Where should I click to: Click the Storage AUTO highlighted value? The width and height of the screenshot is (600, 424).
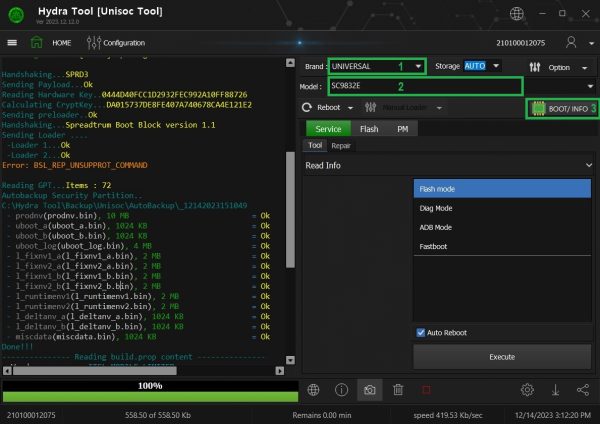475,66
